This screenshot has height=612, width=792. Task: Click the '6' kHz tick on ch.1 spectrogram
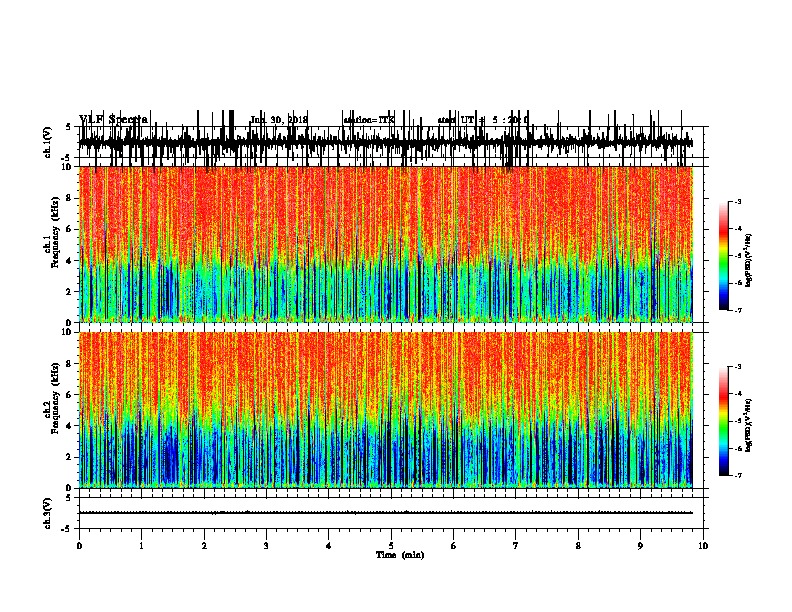point(70,229)
